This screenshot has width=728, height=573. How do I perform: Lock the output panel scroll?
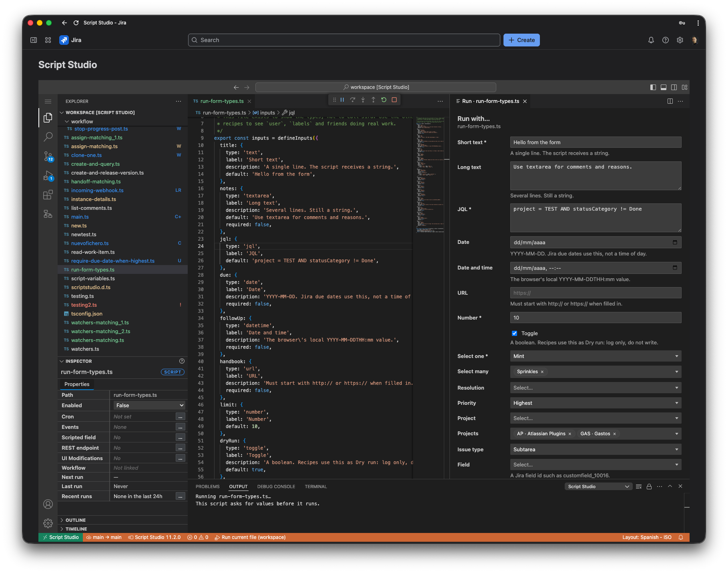point(649,487)
